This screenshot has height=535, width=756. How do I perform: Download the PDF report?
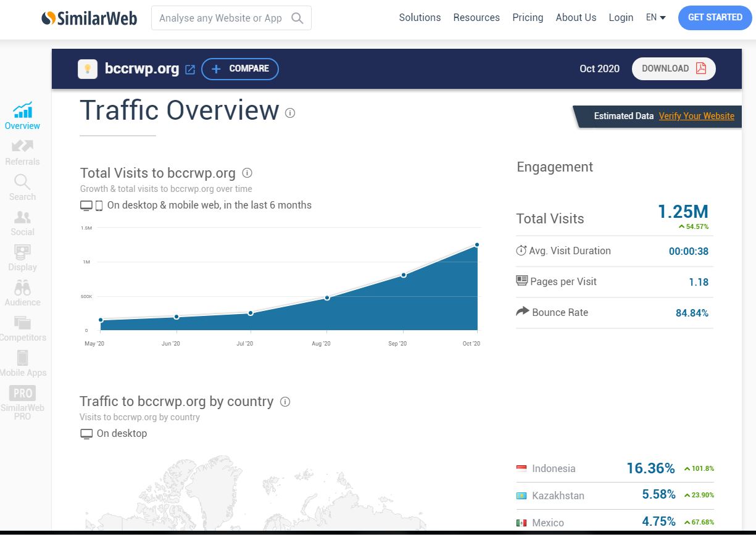(673, 69)
